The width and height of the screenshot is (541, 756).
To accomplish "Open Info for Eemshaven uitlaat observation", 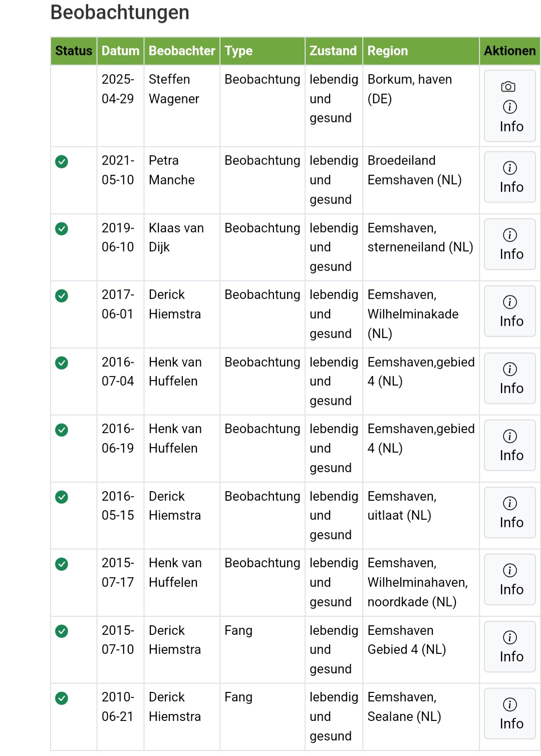I will (510, 513).
